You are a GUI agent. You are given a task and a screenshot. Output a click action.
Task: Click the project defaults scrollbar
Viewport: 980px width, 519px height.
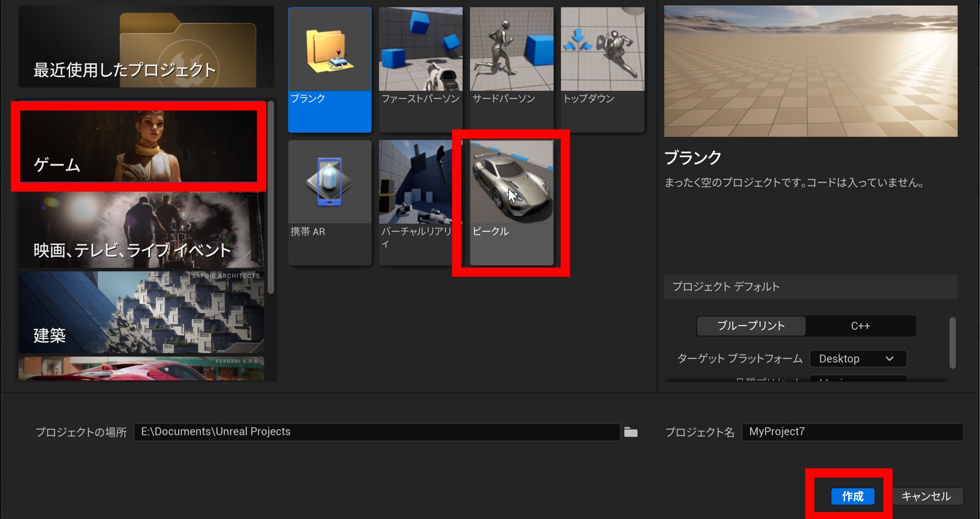tap(952, 342)
